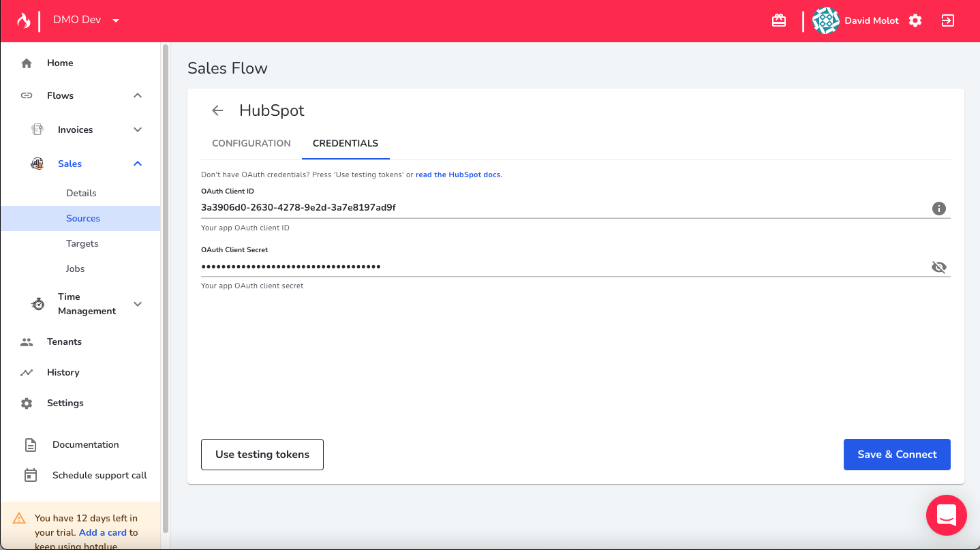Viewport: 980px width, 550px height.
Task: Click the Time Management stopwatch icon
Action: pos(38,304)
